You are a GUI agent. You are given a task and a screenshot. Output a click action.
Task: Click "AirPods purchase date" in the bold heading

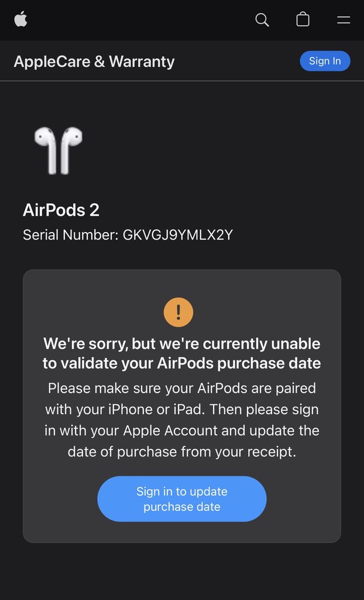click(x=239, y=363)
